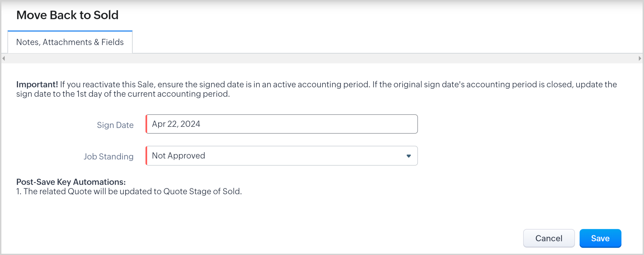The height and width of the screenshot is (255, 644).
Task: Click the Post-Save Key Automations heading
Action: point(71,182)
